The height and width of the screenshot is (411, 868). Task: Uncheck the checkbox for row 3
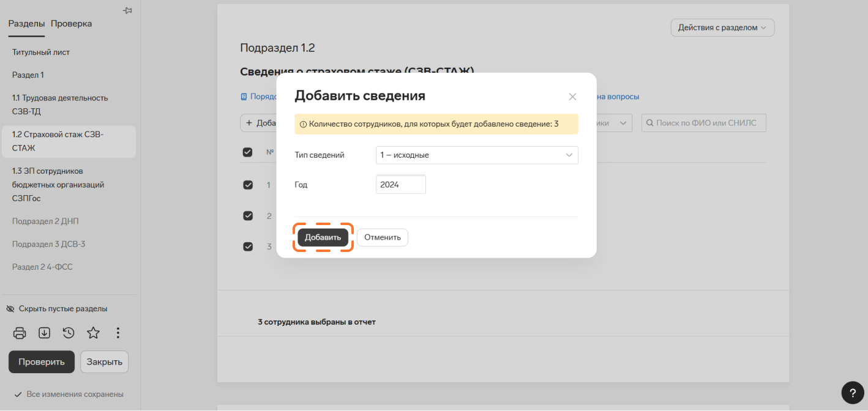pos(248,246)
